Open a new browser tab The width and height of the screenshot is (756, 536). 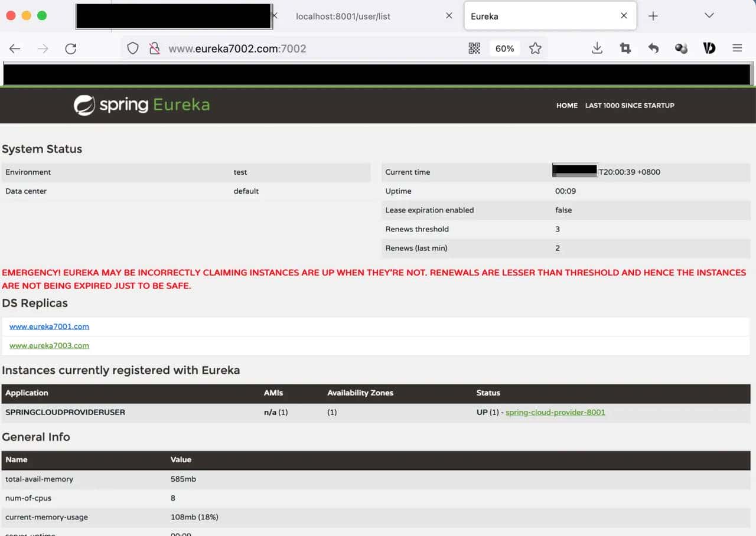tap(653, 16)
